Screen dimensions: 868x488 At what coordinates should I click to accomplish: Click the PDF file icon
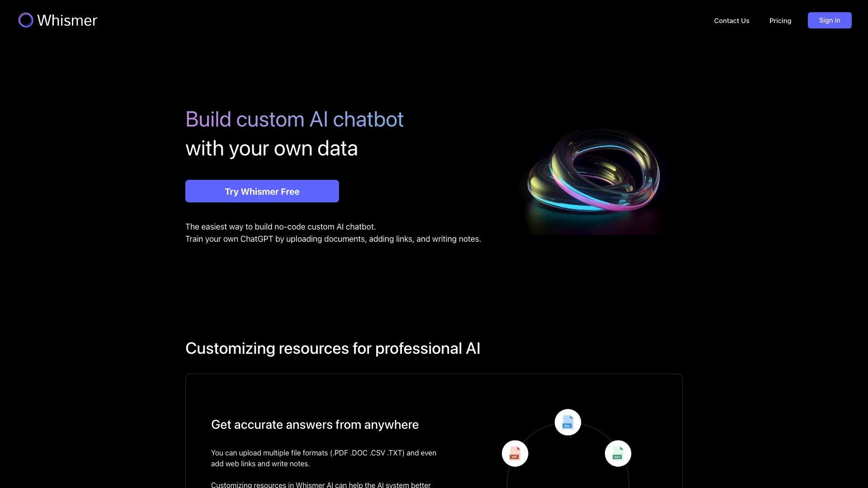pyautogui.click(x=514, y=453)
